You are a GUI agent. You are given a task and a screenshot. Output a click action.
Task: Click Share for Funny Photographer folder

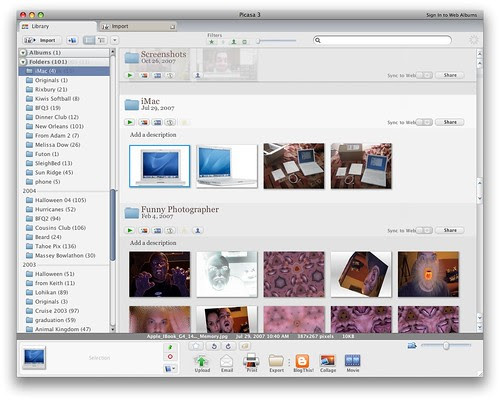coord(450,230)
